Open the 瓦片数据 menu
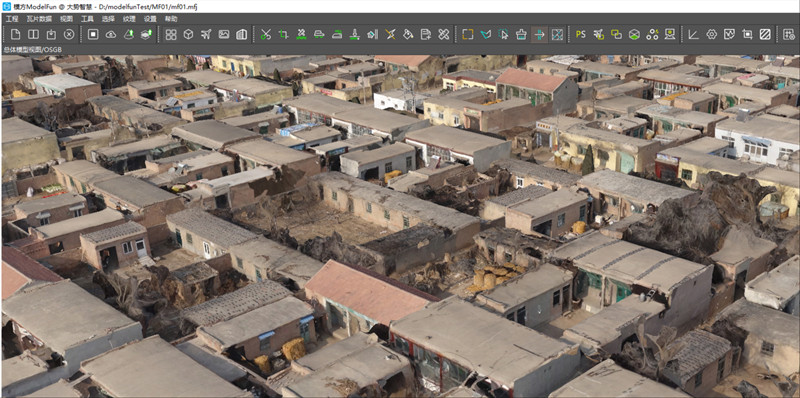Screen dimensions: 800x398 coord(39,19)
